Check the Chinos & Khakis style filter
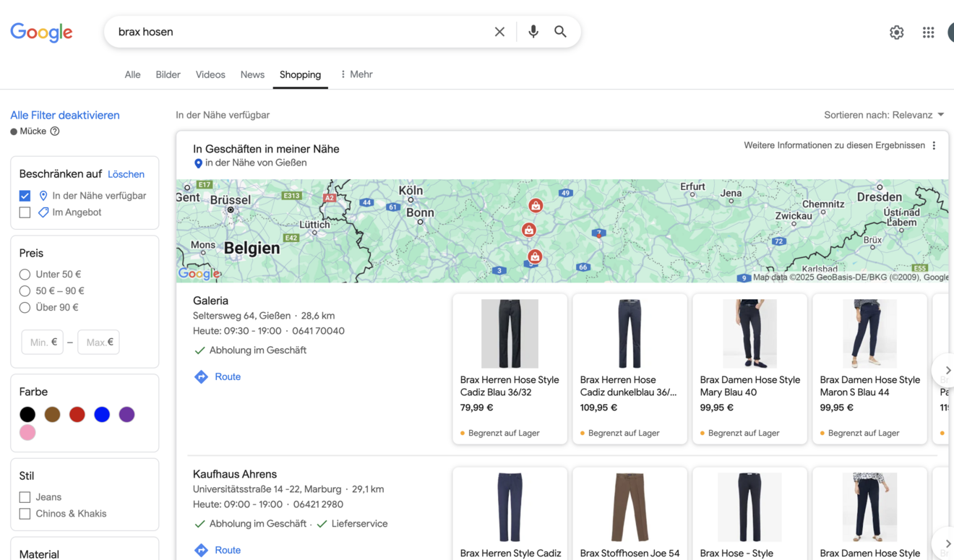Image resolution: width=954 pixels, height=560 pixels. pos(25,514)
